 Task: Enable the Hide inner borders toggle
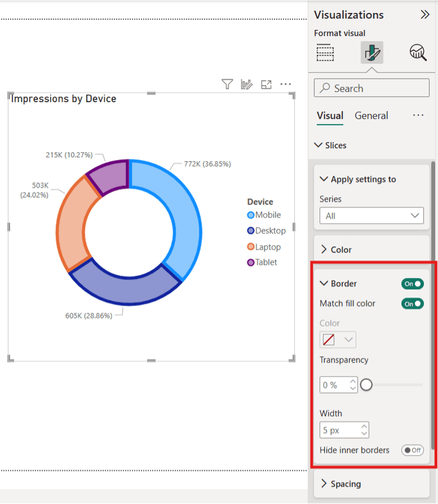tap(412, 450)
